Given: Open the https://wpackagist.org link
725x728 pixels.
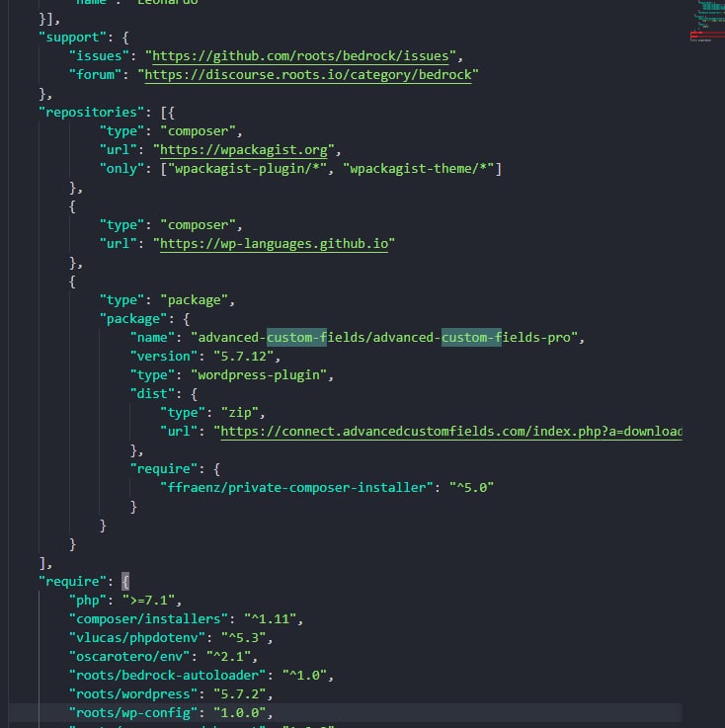Looking at the screenshot, I should point(244,150).
